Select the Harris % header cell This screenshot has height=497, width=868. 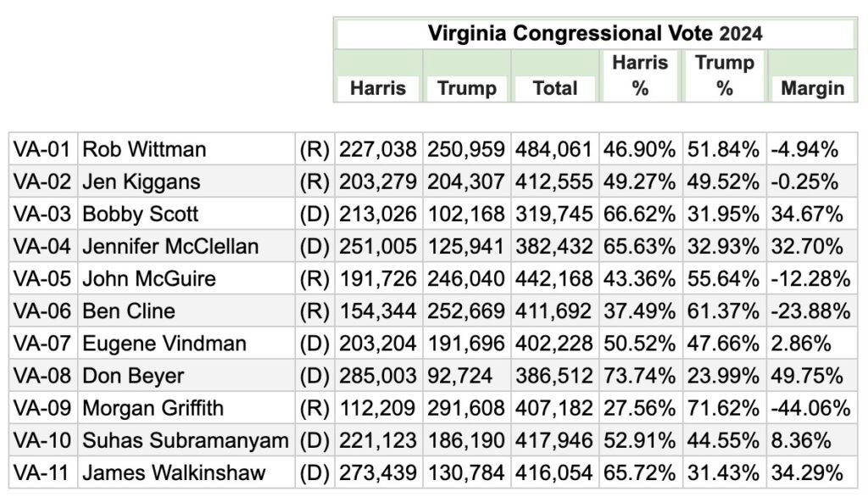(x=640, y=75)
